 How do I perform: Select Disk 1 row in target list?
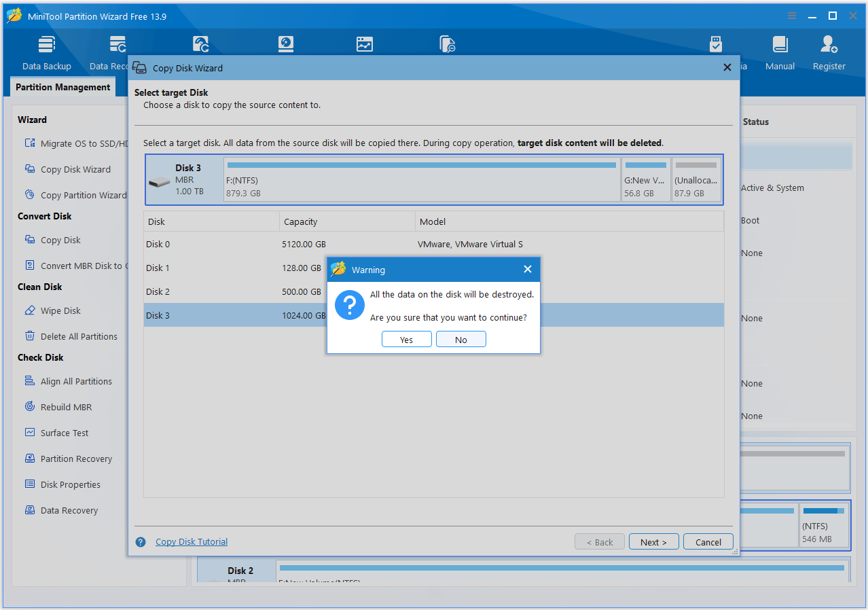click(x=433, y=268)
